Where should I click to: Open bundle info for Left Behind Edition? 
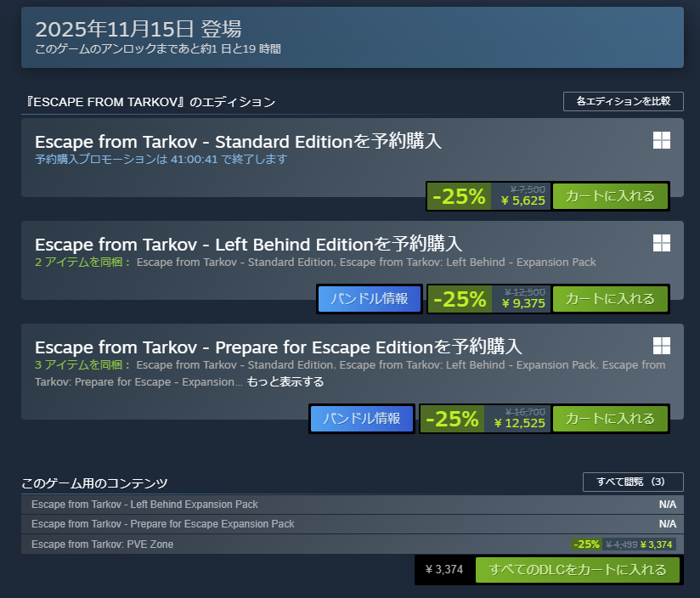370,299
